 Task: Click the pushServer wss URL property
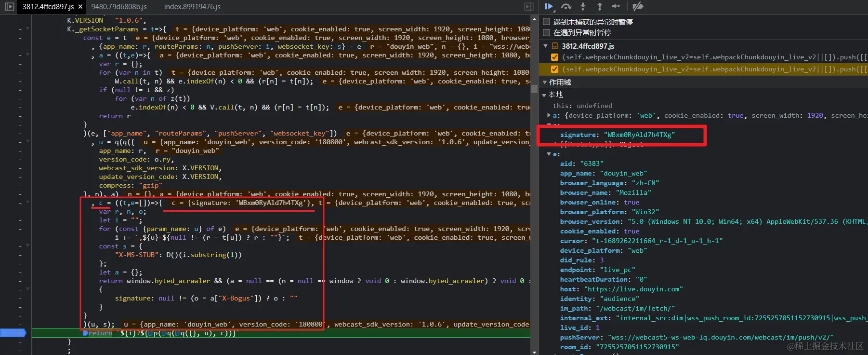697,338
